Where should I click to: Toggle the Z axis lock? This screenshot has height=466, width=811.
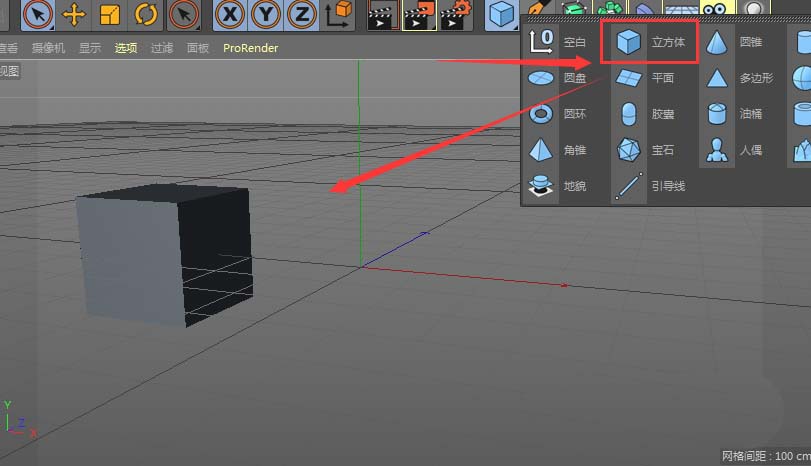(302, 14)
